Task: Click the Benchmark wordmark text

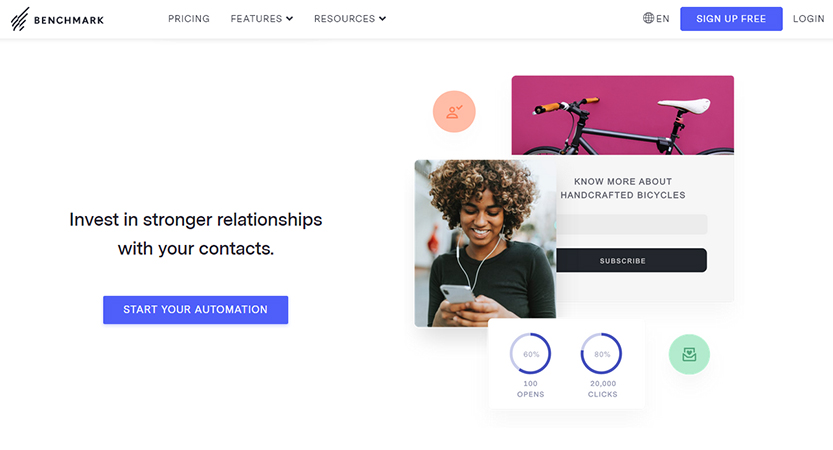Action: (x=69, y=21)
